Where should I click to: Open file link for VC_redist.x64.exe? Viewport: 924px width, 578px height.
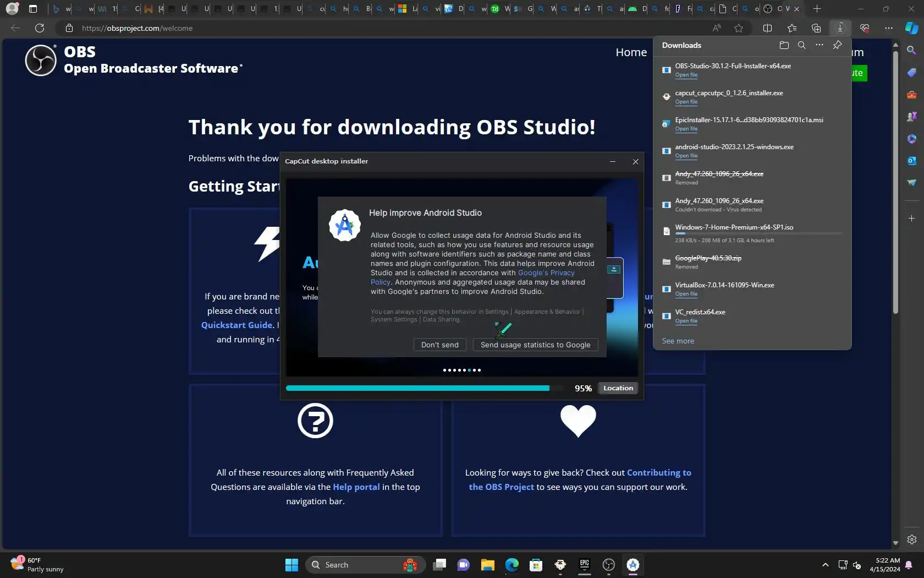pyautogui.click(x=686, y=321)
